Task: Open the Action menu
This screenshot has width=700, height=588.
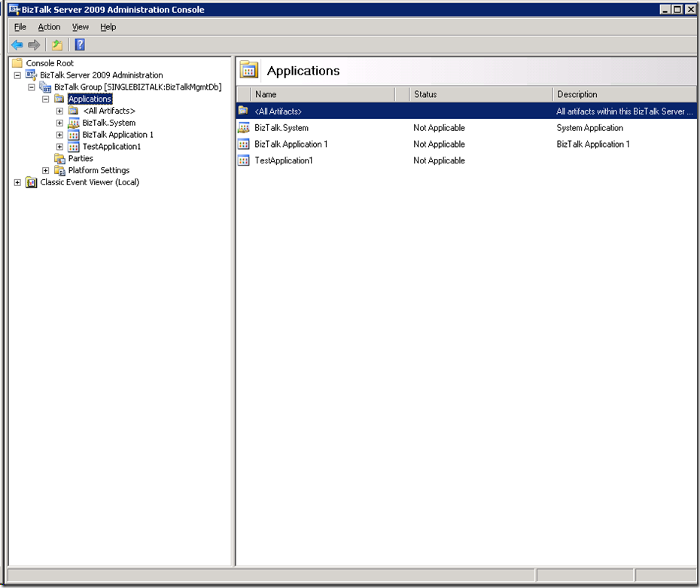Action: point(49,27)
